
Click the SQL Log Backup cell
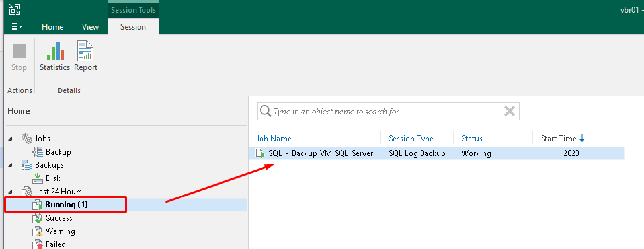point(417,153)
